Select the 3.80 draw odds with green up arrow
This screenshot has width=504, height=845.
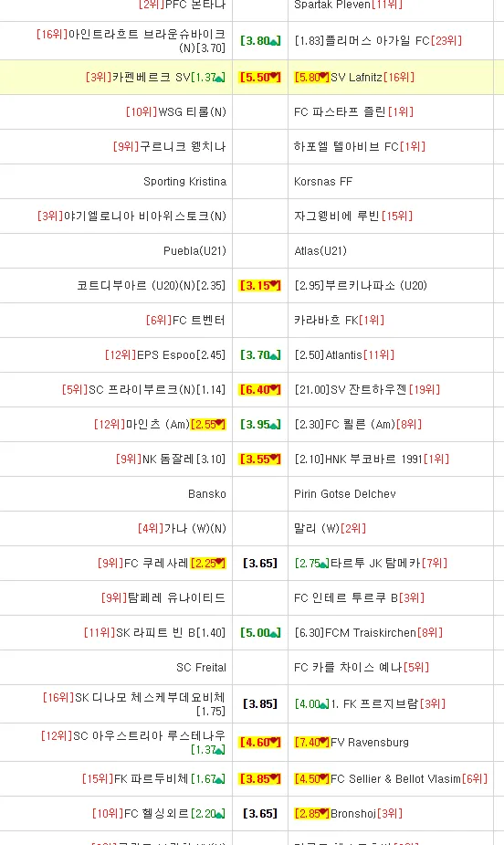(260, 40)
